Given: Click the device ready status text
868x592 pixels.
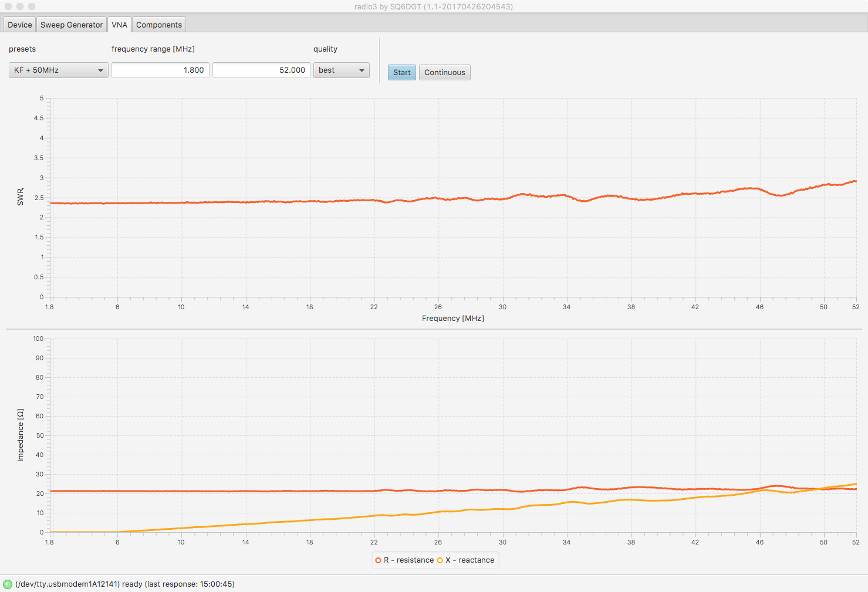Looking at the screenshot, I should point(124,584).
